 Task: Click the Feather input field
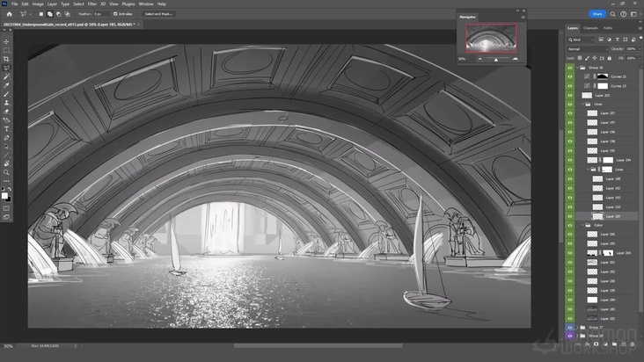[x=99, y=14]
